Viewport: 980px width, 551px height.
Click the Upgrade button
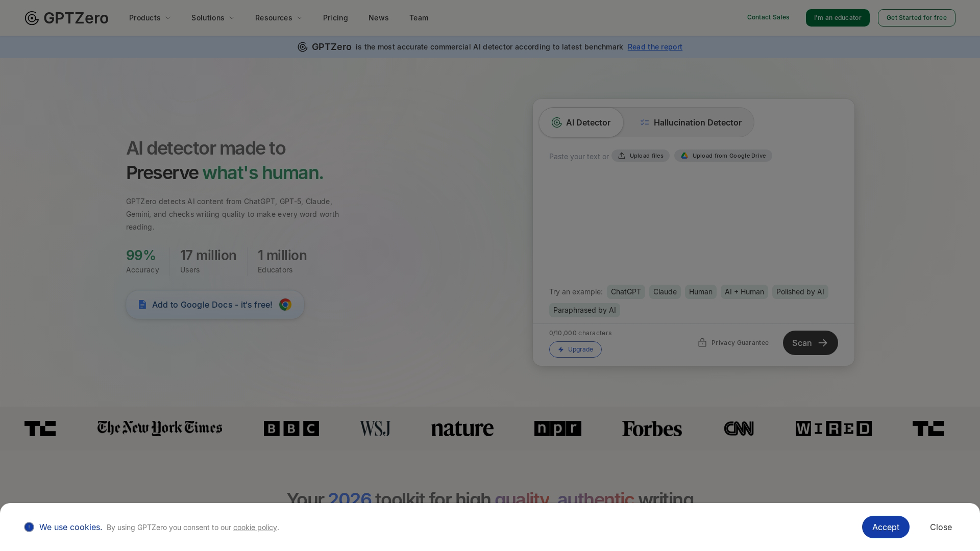pos(575,349)
